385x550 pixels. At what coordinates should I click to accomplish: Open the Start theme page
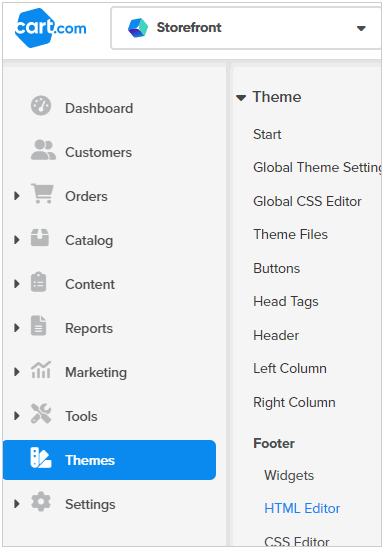pyautogui.click(x=267, y=134)
